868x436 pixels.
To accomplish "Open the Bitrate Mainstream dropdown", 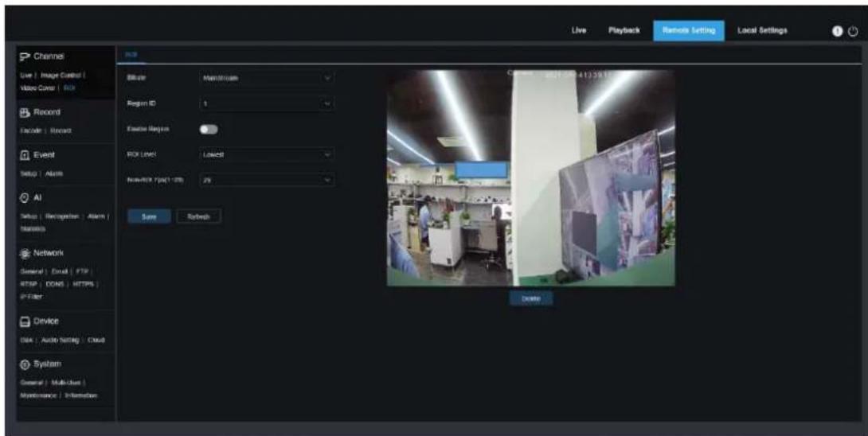I will (x=267, y=78).
